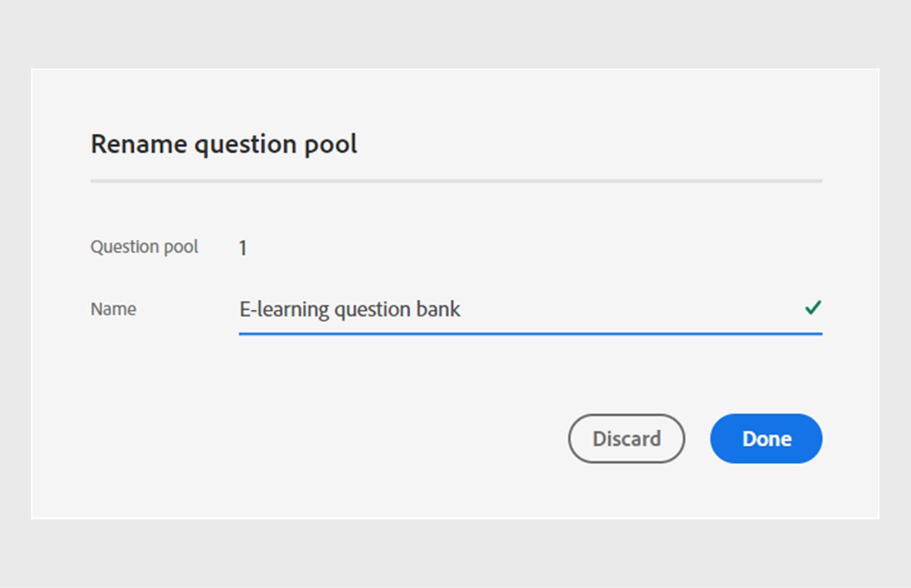Click the Name field label
Image resolution: width=911 pixels, height=588 pixels.
(x=113, y=309)
